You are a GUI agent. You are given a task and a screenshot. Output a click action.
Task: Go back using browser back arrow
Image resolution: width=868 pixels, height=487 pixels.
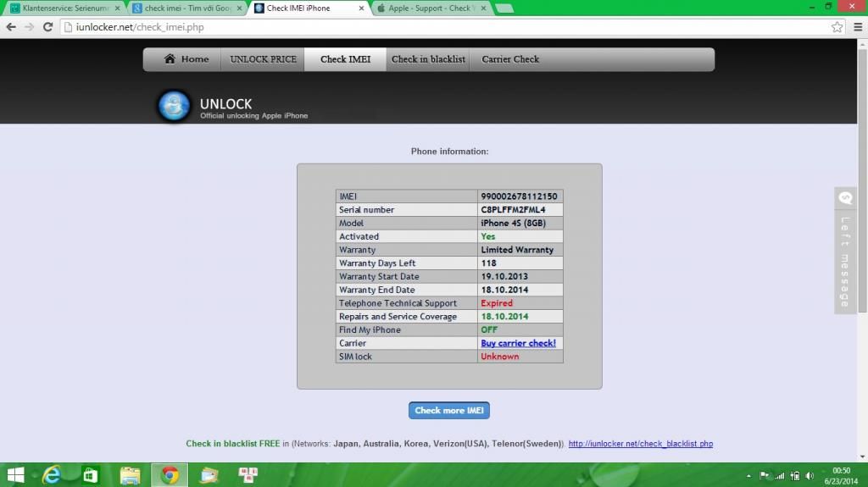(11, 27)
